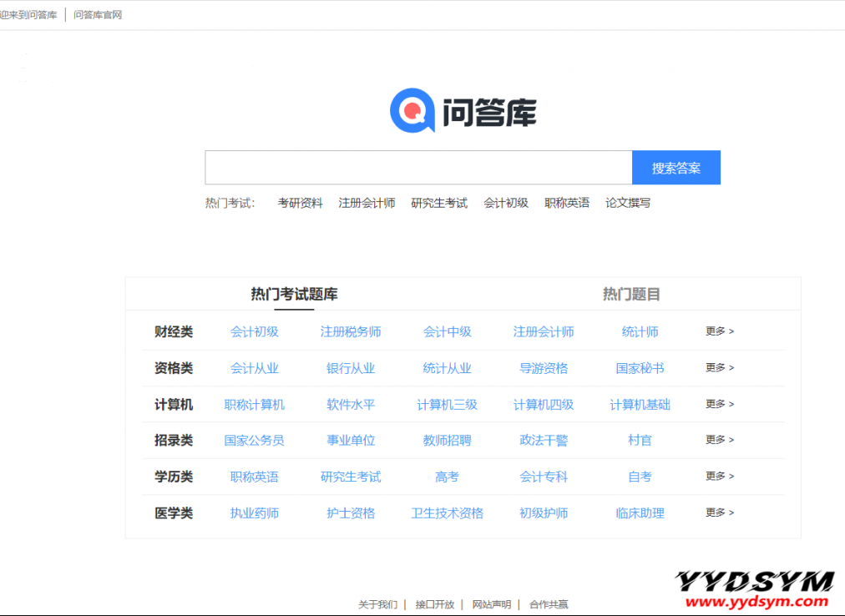845x616 pixels.
Task: Select the 热门考试题库 tab
Action: click(294, 294)
